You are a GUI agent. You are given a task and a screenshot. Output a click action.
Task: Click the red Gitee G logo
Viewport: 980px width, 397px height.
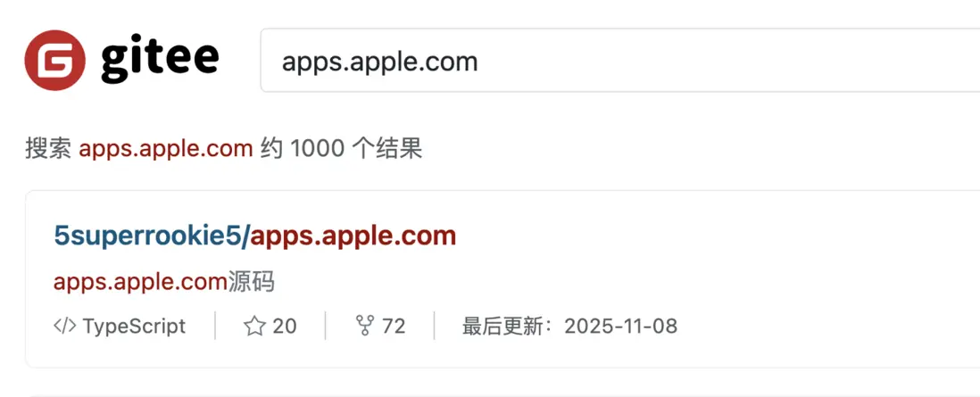point(55,60)
